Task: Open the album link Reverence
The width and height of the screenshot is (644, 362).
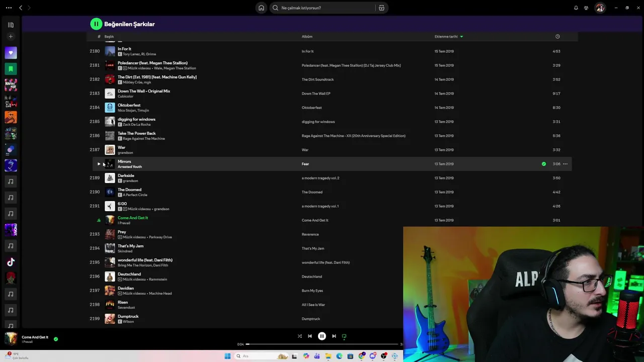Action: tap(310, 234)
